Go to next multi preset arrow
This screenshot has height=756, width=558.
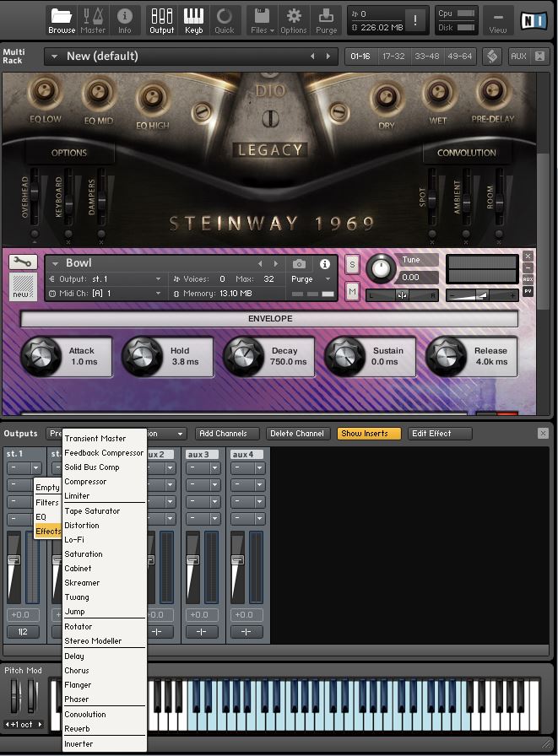coord(328,57)
